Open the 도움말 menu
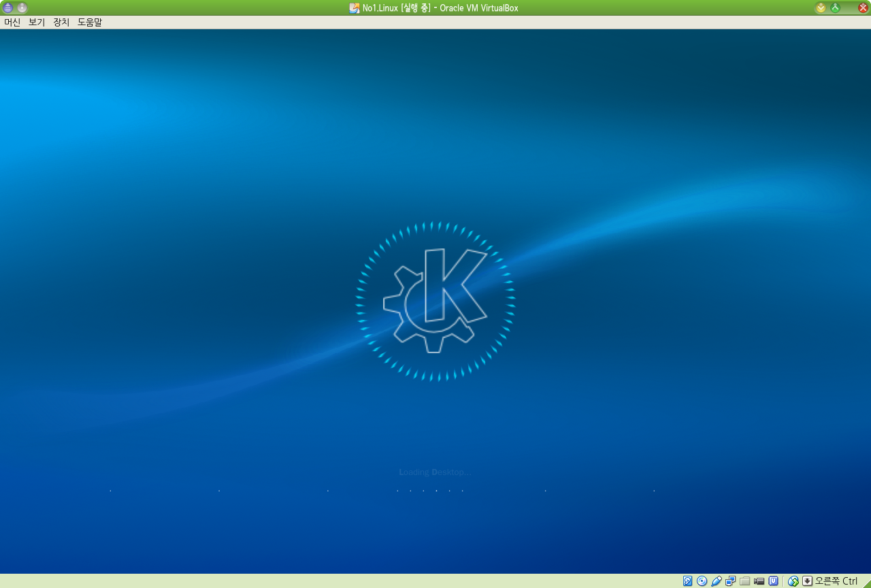The image size is (871, 588). [90, 22]
